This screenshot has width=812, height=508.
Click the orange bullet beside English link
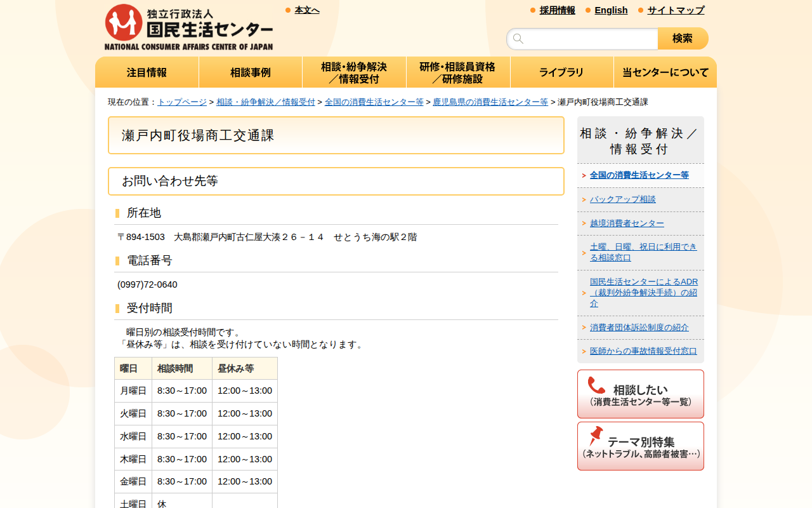[587, 10]
